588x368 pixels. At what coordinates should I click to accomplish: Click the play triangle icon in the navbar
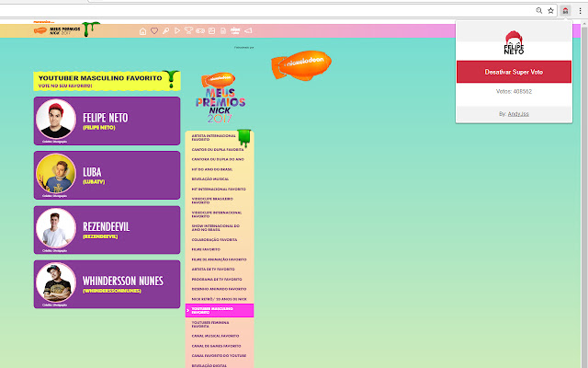click(x=177, y=30)
